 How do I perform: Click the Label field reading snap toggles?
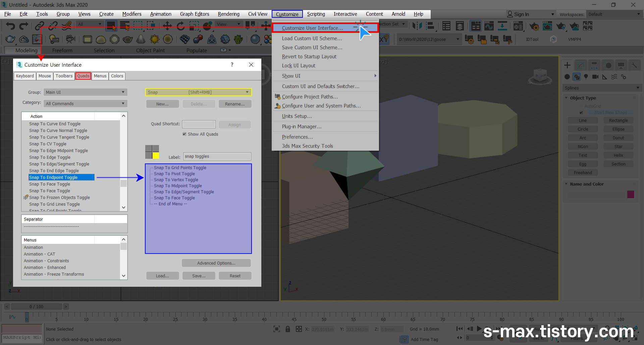tap(217, 156)
